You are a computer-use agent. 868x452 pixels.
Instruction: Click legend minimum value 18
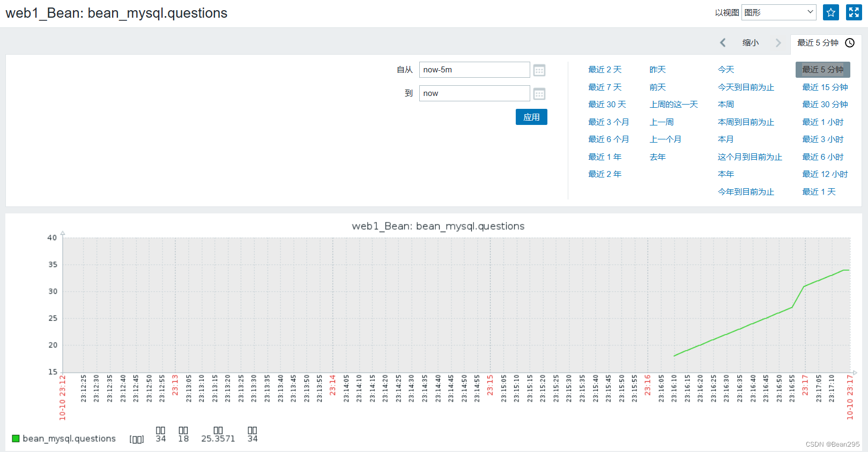coord(183,439)
